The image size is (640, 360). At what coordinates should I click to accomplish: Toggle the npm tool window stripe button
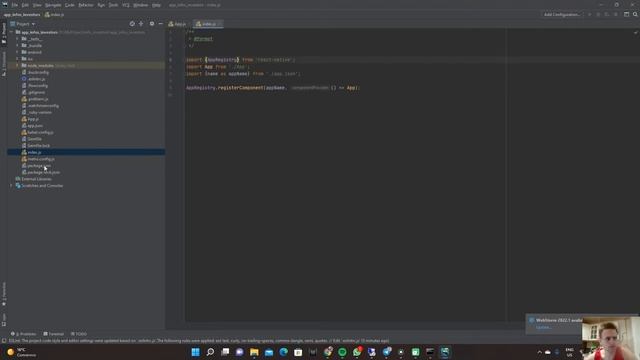click(4, 320)
